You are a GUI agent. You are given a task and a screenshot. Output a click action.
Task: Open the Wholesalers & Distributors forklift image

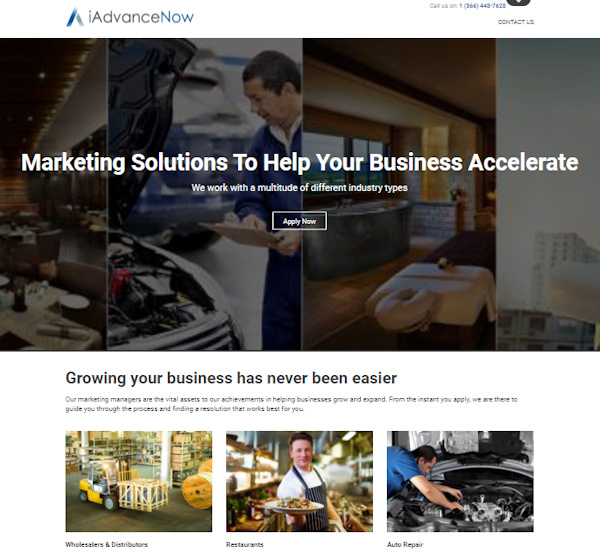point(139,481)
